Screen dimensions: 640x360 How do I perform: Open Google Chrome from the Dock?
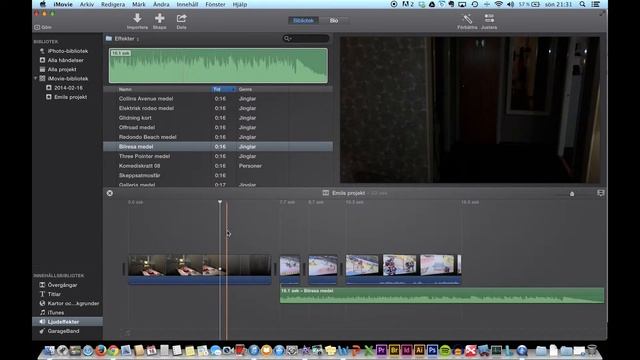pos(113,350)
